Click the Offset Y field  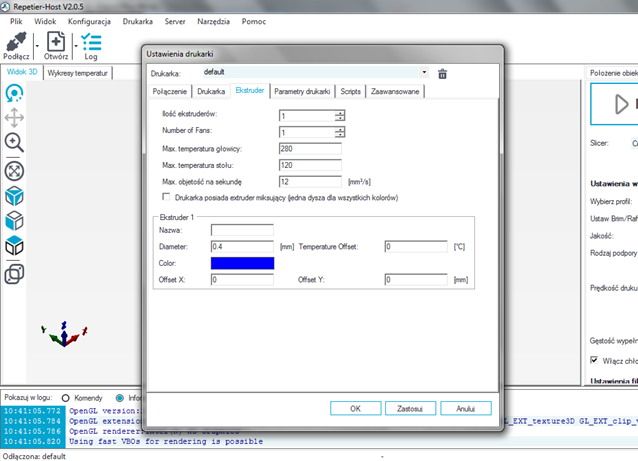[416, 280]
